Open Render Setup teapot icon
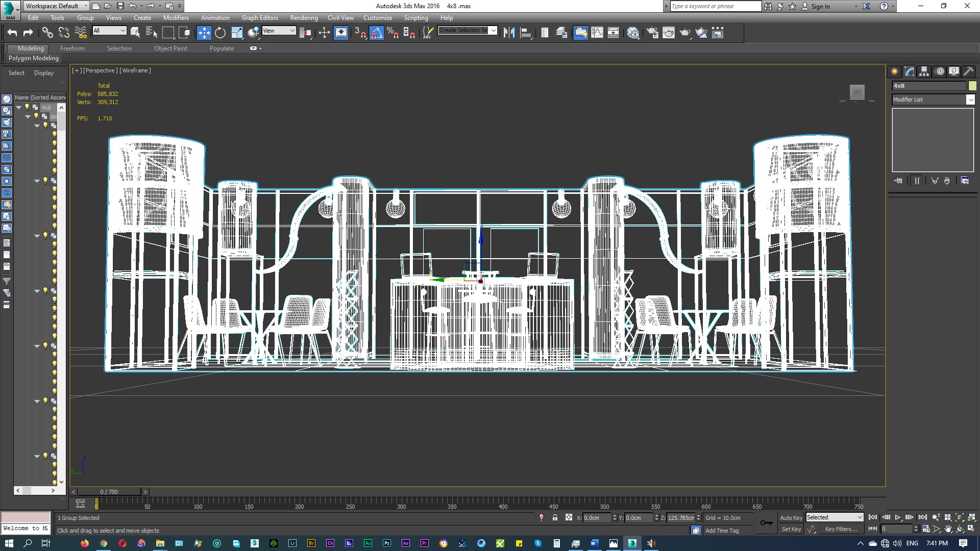The width and height of the screenshot is (980, 551). tap(652, 33)
